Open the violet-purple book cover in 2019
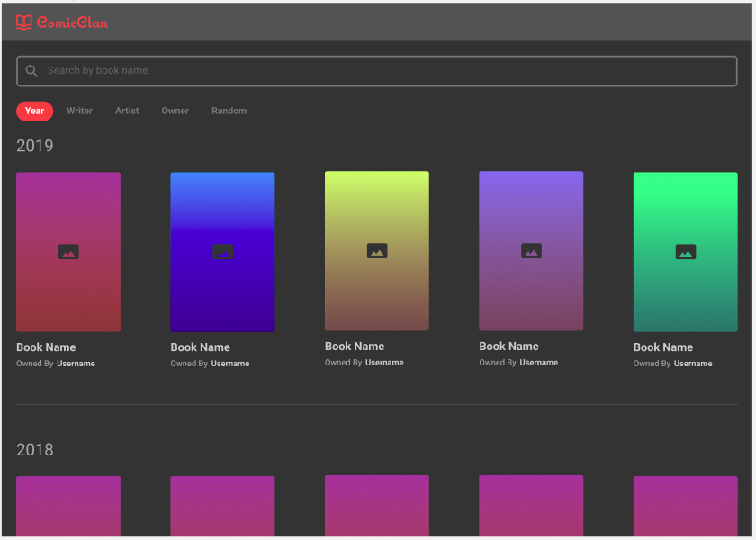This screenshot has height=540, width=756. 531,251
